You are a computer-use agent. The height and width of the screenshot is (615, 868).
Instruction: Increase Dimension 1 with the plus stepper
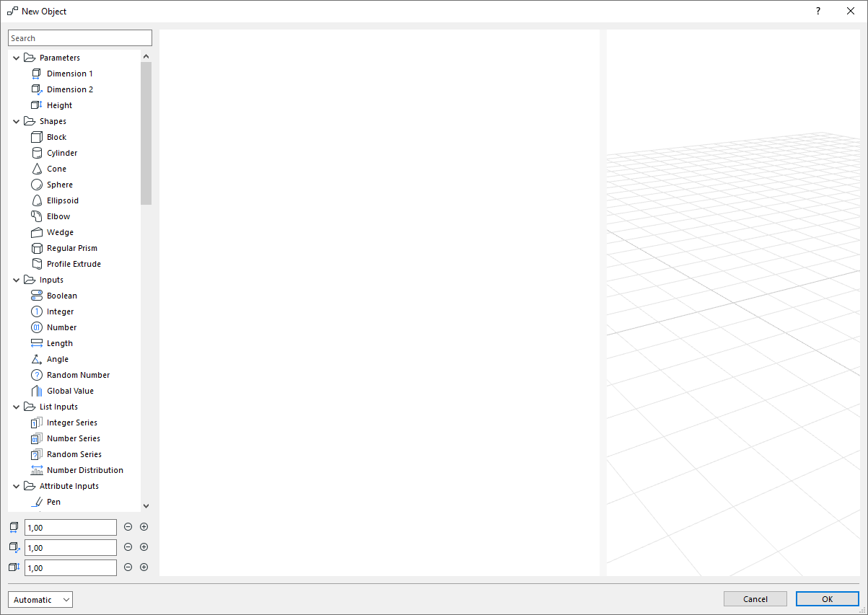pyautogui.click(x=144, y=526)
